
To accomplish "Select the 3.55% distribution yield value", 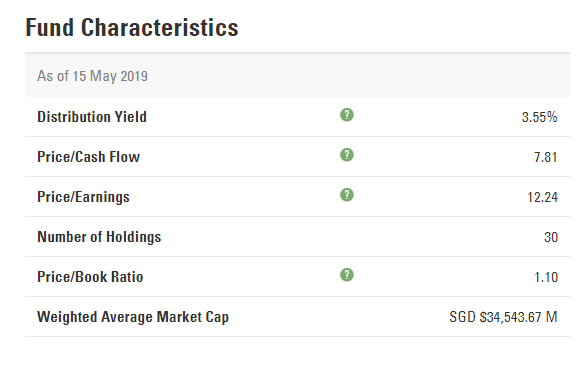I will click(540, 117).
